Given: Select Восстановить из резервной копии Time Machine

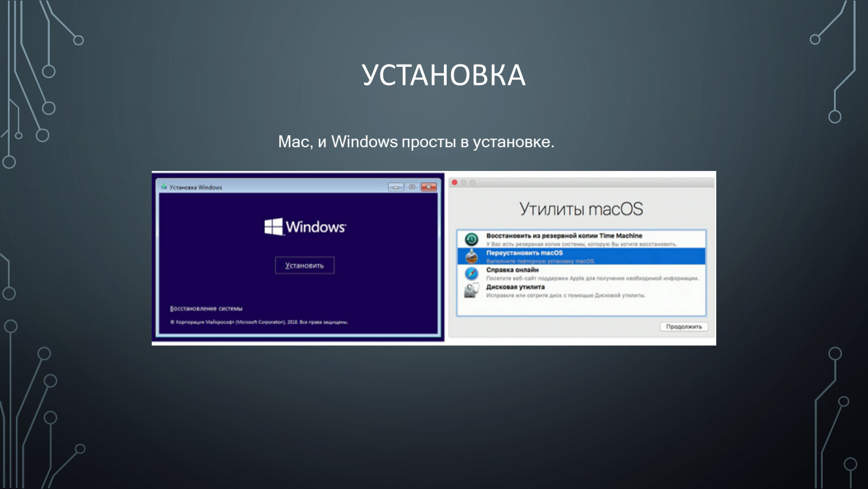Looking at the screenshot, I should [581, 239].
